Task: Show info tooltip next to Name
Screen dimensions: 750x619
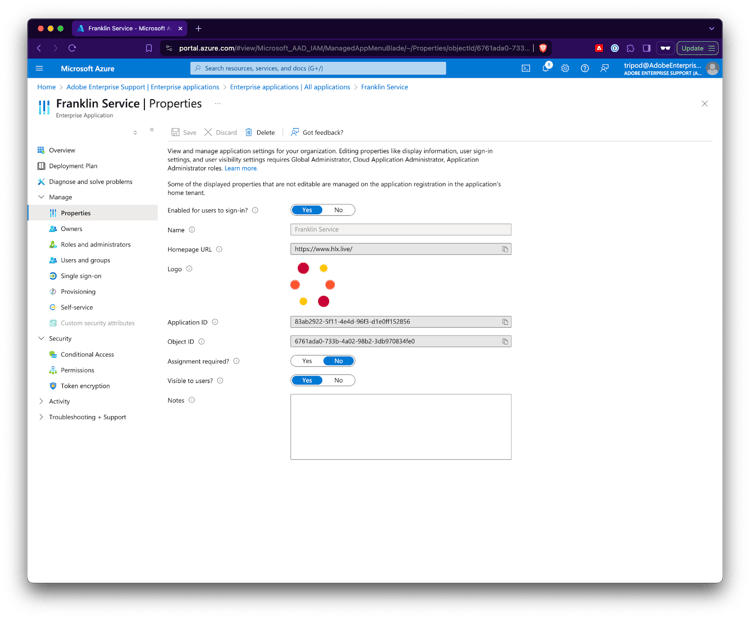Action: click(192, 230)
